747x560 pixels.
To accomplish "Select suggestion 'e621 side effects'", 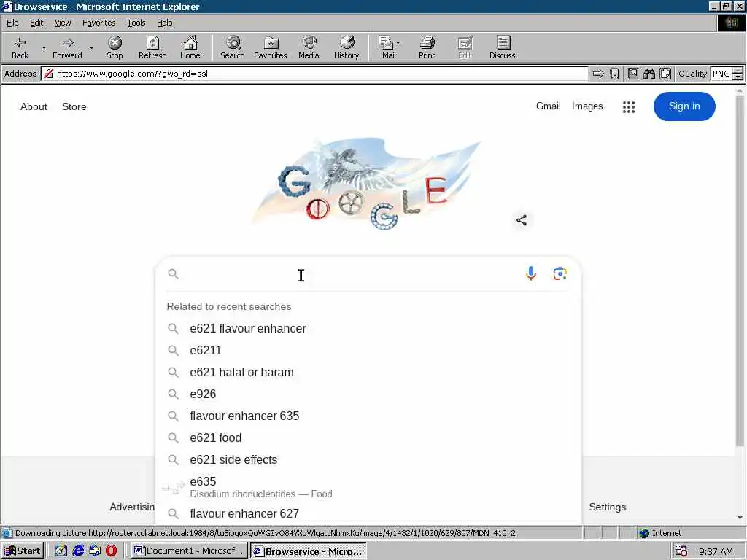I will point(368,460).
